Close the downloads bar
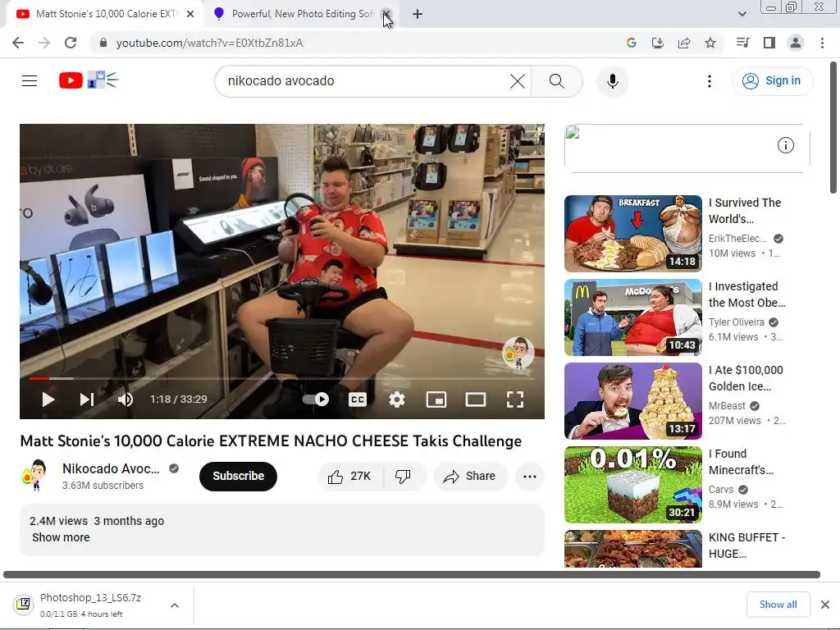The height and width of the screenshot is (630, 840). pos(825,605)
